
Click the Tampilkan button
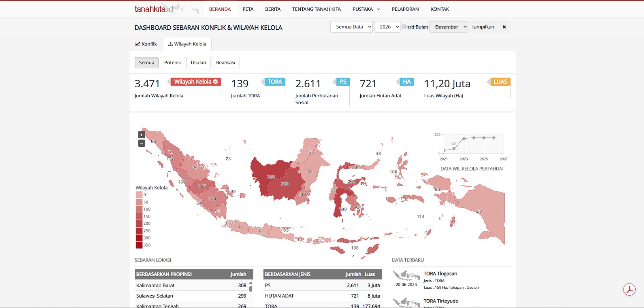[x=483, y=27]
